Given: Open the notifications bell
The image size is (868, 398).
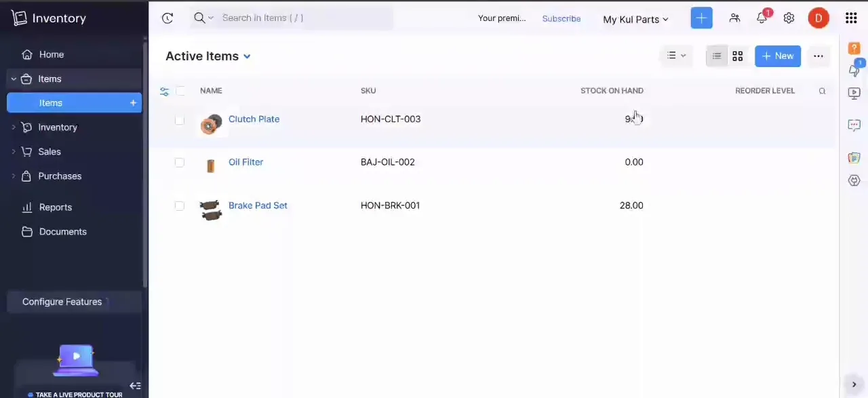Looking at the screenshot, I should (762, 18).
